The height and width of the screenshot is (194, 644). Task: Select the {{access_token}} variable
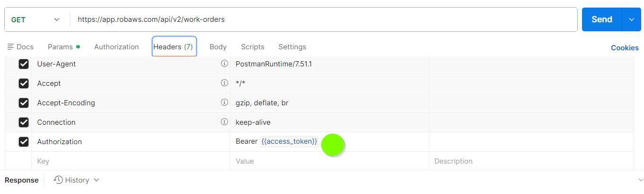pyautogui.click(x=289, y=141)
